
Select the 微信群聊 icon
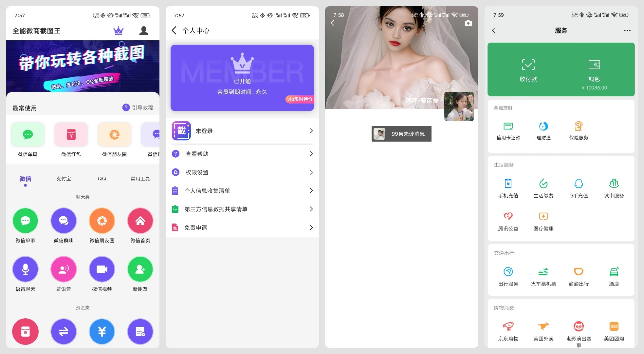(x=64, y=221)
